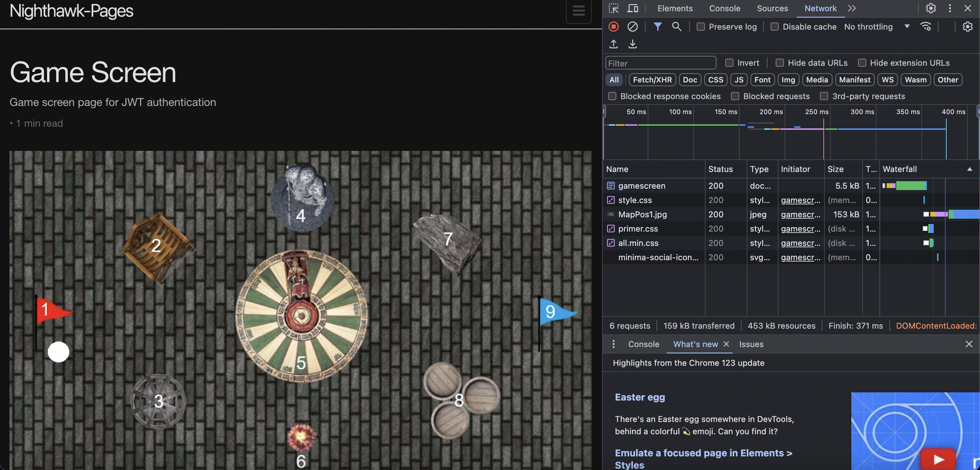Open DevTools settings gear
Image resolution: width=980 pixels, height=470 pixels.
[931, 9]
